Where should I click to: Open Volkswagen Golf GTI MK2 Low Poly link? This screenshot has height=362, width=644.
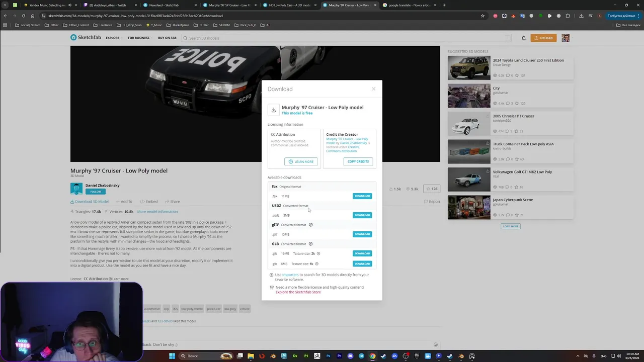tap(522, 172)
